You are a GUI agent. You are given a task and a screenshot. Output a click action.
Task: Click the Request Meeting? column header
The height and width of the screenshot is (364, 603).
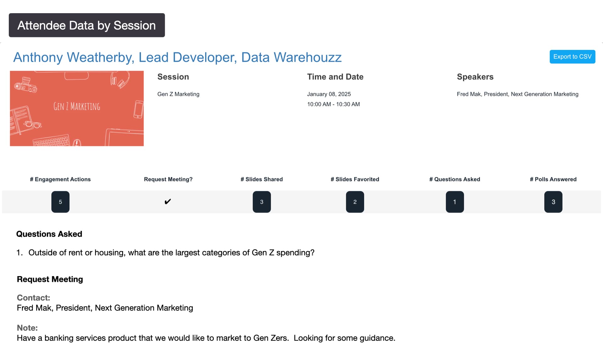168,179
